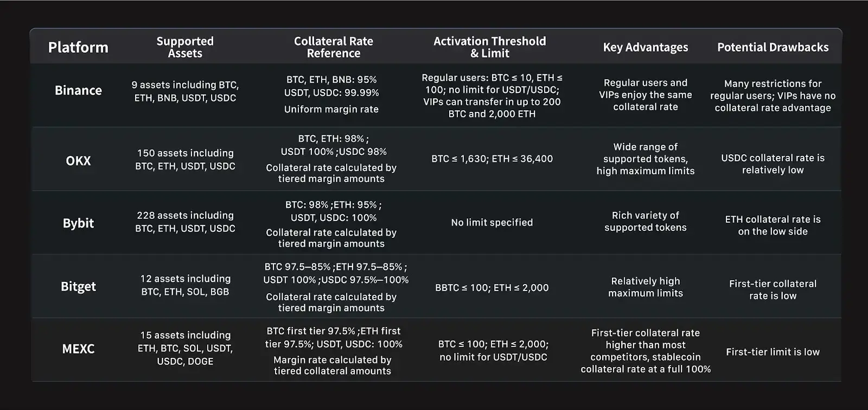Click the Platform column header
This screenshot has width=868, height=410.
click(78, 47)
